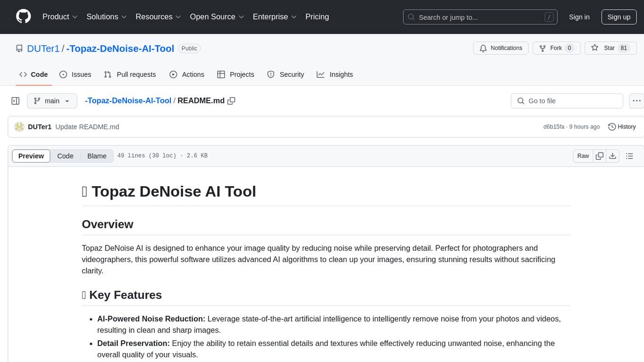Expand the Solutions menu
Screen dimensions: 644x362
pos(107,17)
